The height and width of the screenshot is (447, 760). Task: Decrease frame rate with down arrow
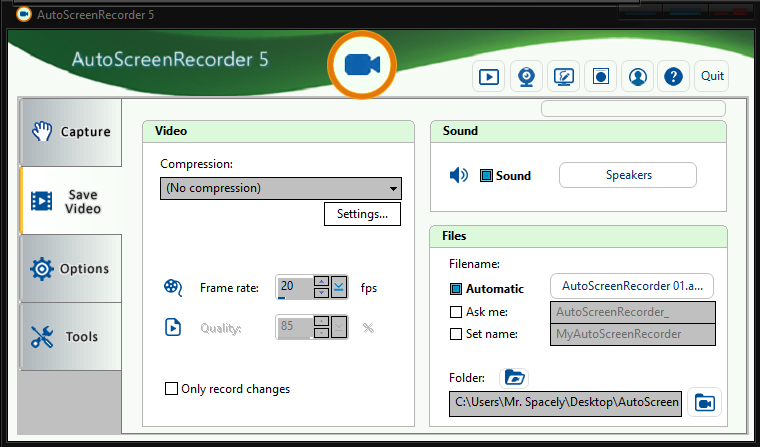321,292
